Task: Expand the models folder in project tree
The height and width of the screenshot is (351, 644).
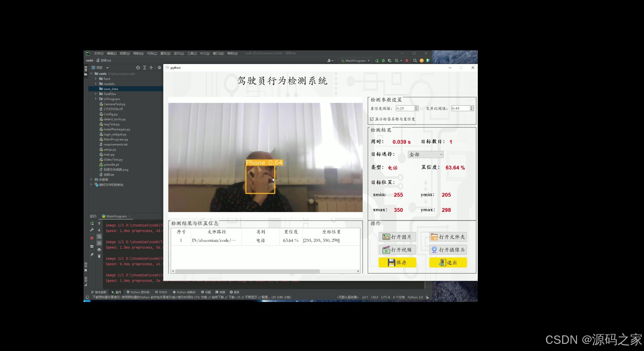Action: click(96, 84)
